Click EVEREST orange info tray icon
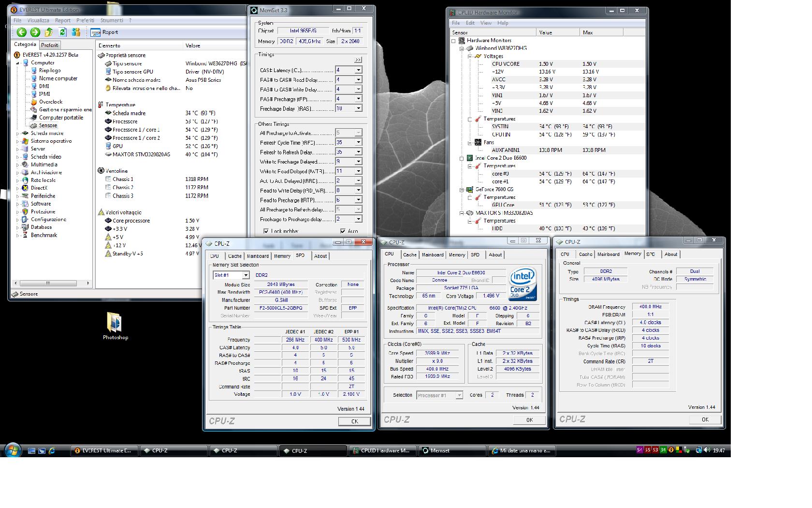The height and width of the screenshot is (508, 812). [x=671, y=450]
